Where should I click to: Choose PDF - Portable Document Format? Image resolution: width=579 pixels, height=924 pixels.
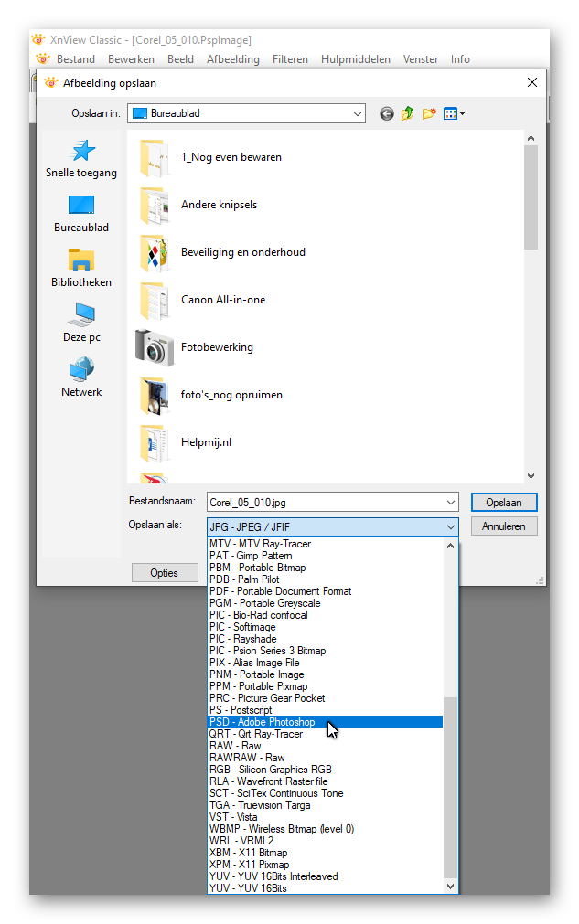(326, 591)
